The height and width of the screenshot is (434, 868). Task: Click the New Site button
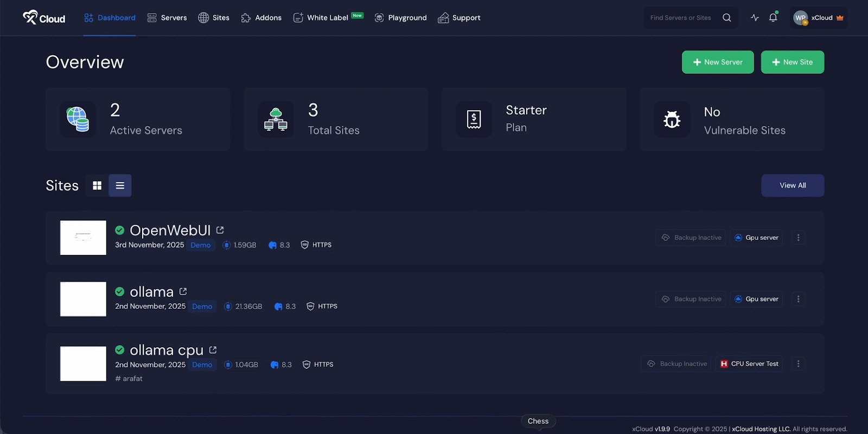coord(793,62)
